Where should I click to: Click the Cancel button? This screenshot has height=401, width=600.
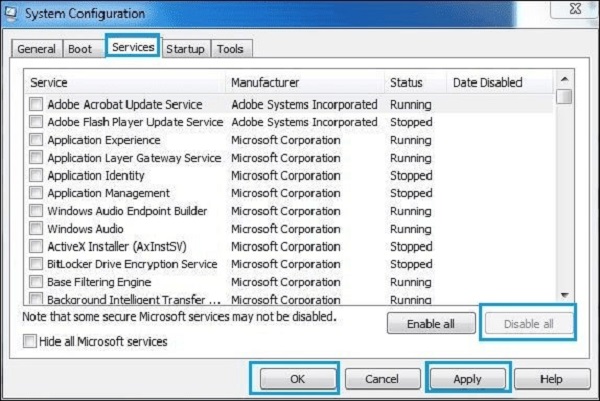tap(381, 380)
